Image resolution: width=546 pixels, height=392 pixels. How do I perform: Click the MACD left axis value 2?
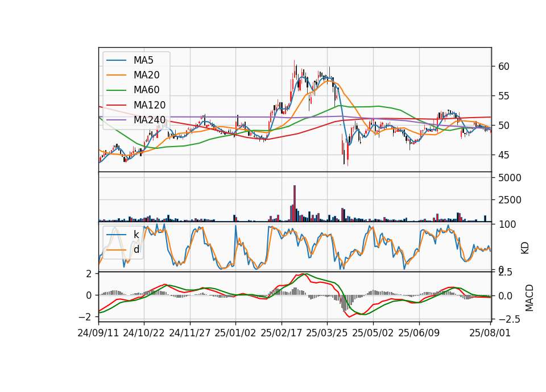pyautogui.click(x=89, y=274)
